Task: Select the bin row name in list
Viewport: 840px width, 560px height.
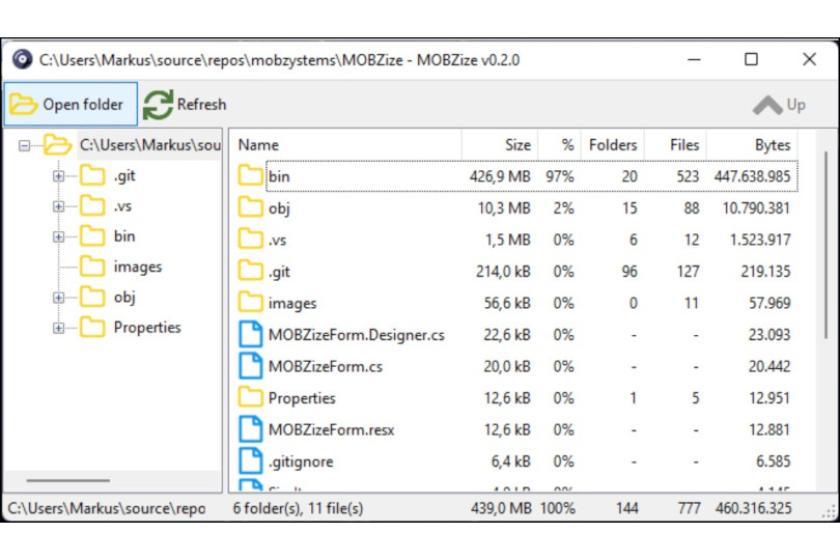Action: pos(279,176)
